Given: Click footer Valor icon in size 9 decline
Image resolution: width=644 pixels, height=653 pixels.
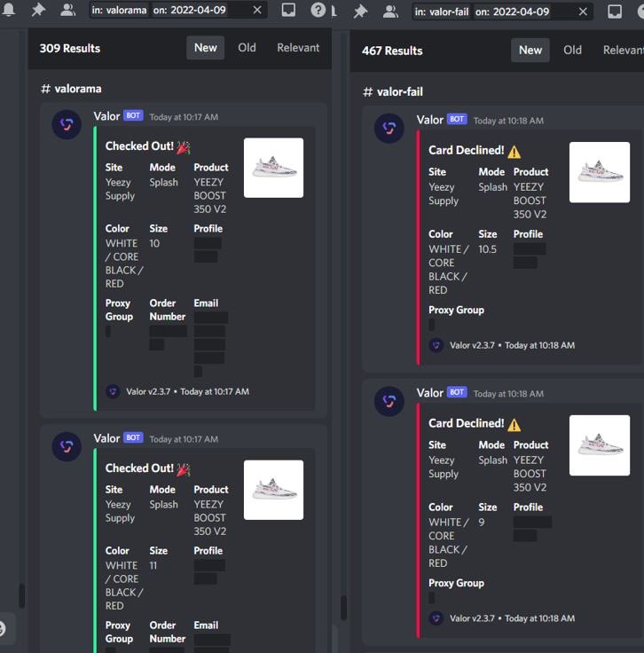Looking at the screenshot, I should coord(436,618).
